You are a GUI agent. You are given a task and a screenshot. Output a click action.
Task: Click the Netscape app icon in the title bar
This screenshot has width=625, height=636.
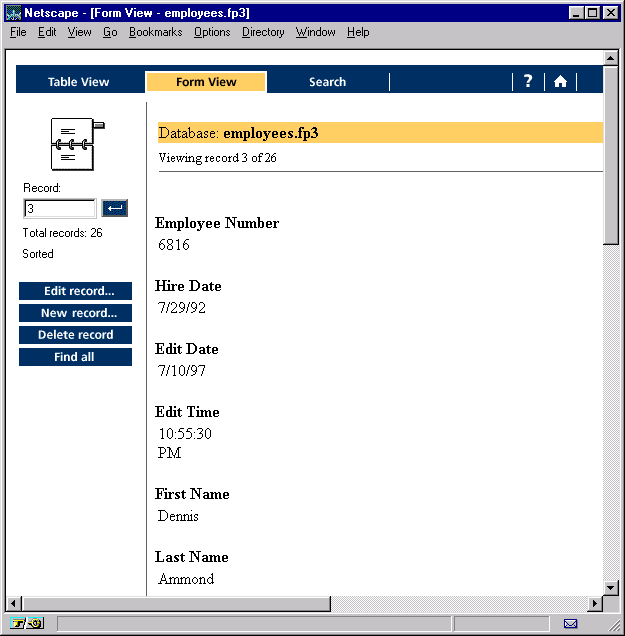[x=13, y=13]
